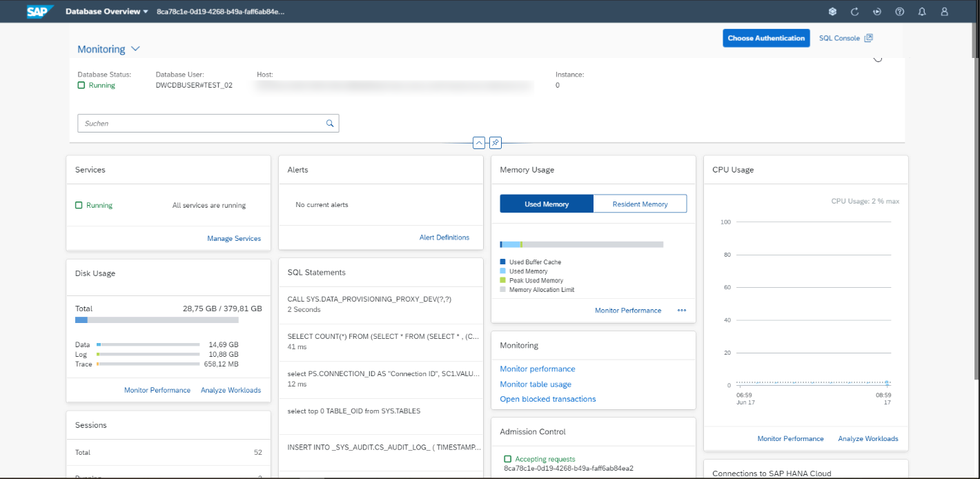
Task: Open the notifications bell
Action: coord(922,12)
